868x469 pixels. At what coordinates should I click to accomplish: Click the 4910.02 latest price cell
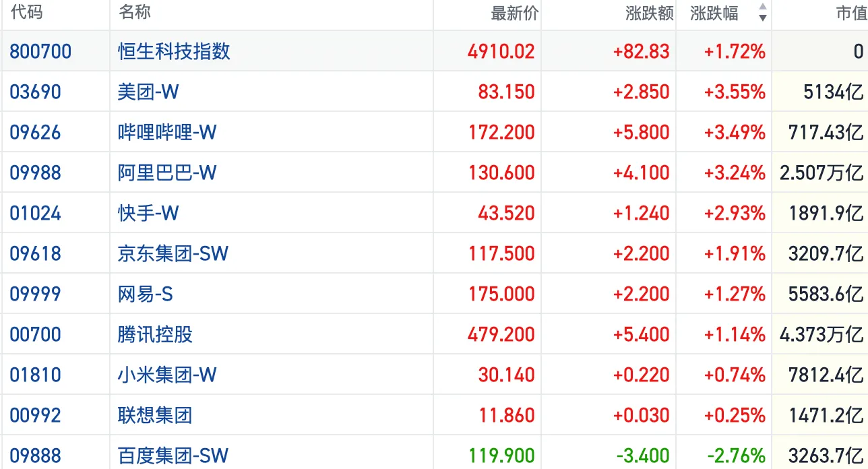(x=501, y=51)
